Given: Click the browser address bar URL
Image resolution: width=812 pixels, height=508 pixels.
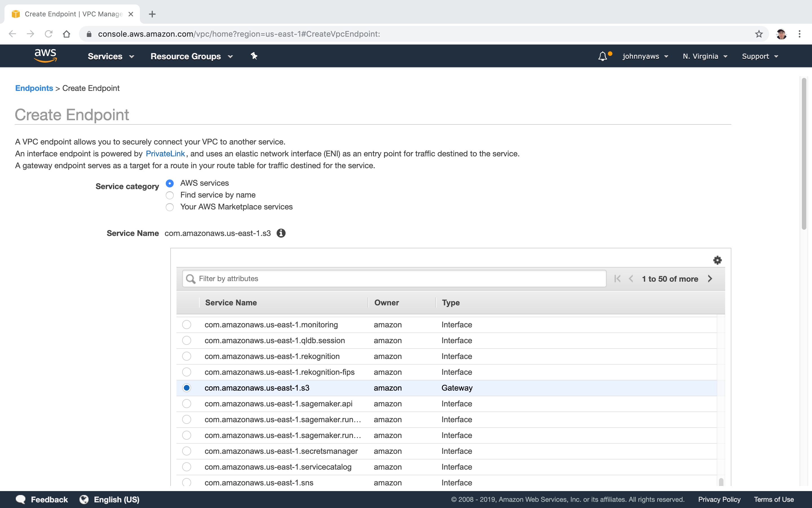Looking at the screenshot, I should click(239, 34).
